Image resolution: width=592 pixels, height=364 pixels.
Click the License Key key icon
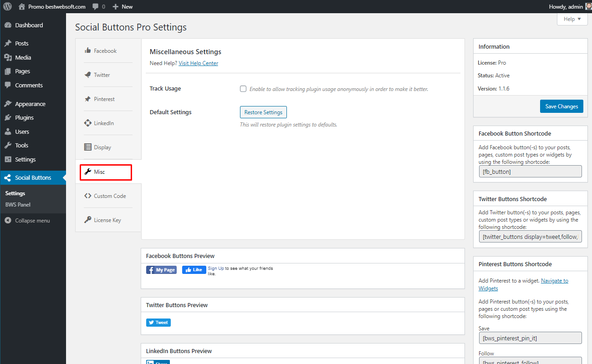(x=88, y=220)
